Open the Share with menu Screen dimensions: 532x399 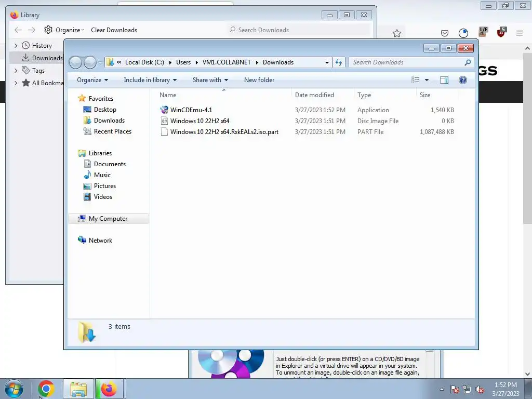tap(210, 80)
